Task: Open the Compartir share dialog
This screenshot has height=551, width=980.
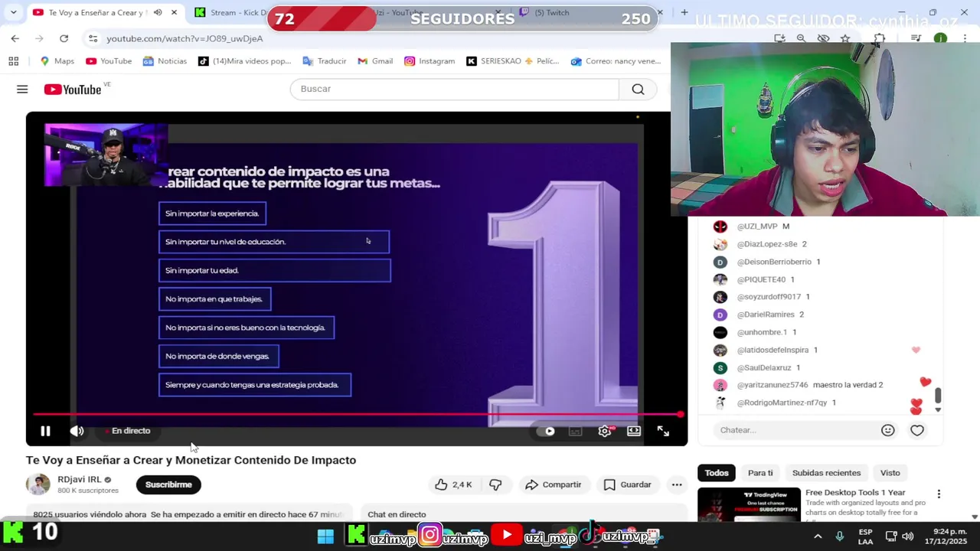Action: pos(554,484)
